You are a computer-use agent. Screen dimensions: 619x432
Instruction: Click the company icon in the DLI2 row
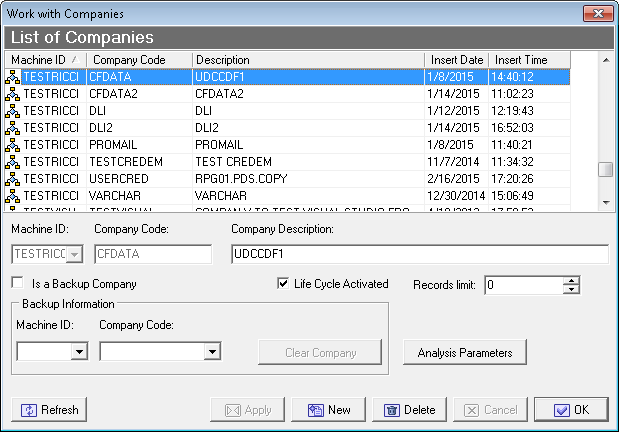coord(13,127)
